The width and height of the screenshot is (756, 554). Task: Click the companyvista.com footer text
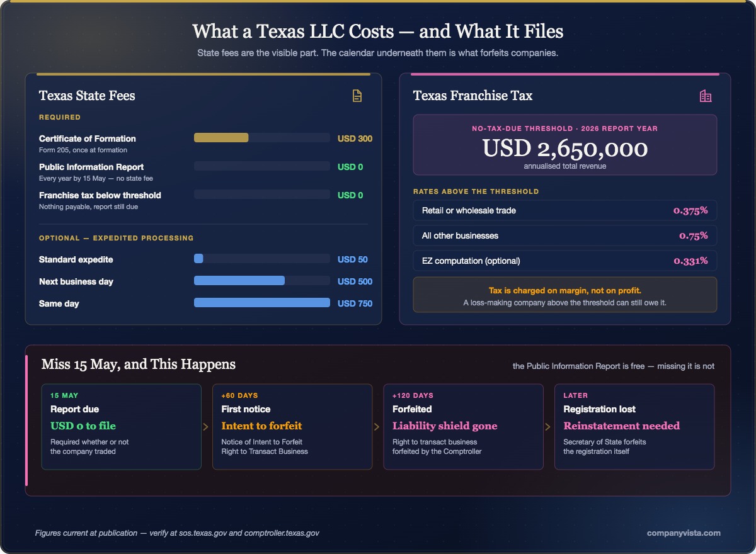click(684, 533)
